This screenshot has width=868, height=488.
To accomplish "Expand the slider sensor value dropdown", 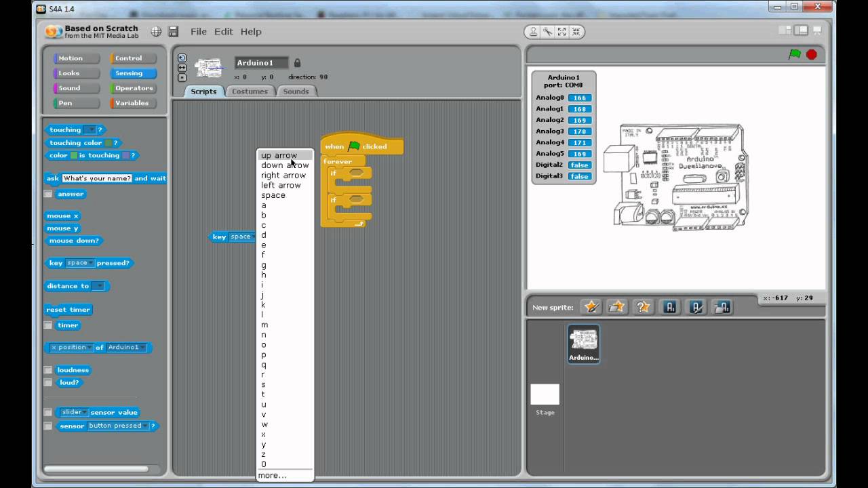I will pos(75,412).
